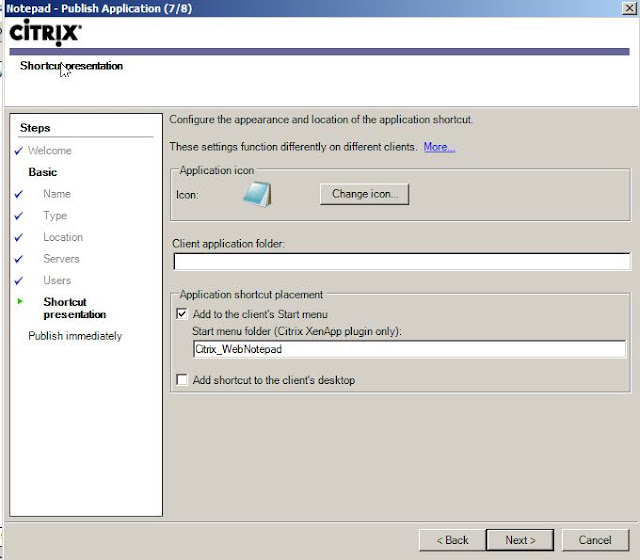640x560 pixels.
Task: Proceed with the Next > button
Action: [x=520, y=540]
